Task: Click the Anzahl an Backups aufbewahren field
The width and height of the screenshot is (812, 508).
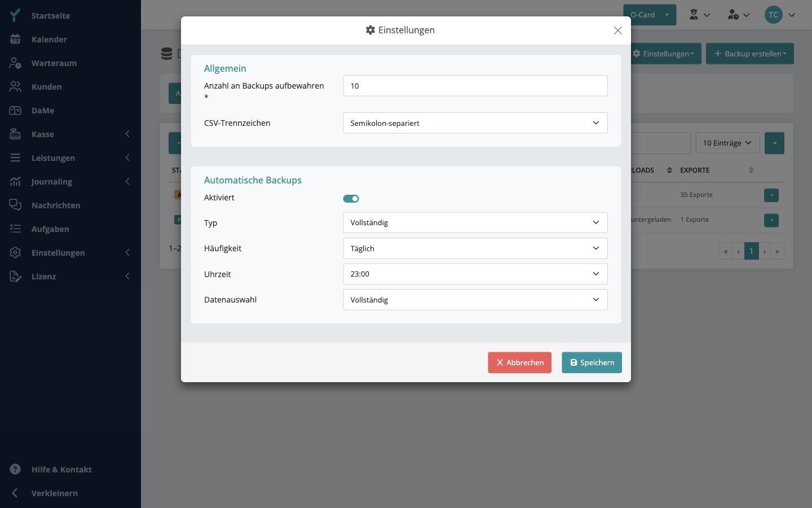Action: 475,86
